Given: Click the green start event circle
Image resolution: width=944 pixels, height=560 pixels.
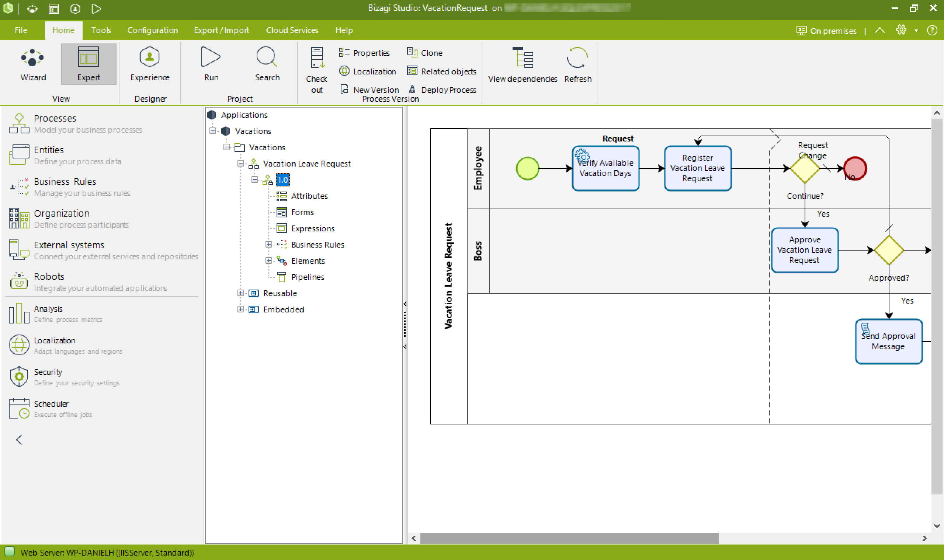Looking at the screenshot, I should click(528, 168).
